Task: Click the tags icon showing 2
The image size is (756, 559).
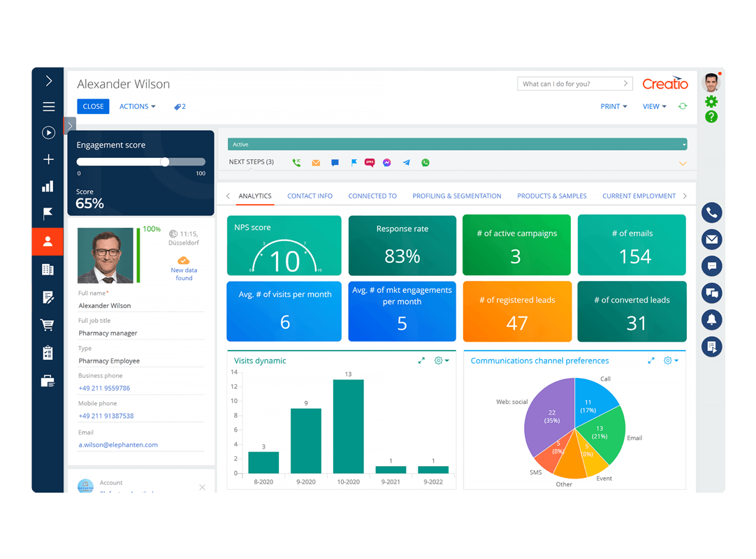Action: click(180, 107)
